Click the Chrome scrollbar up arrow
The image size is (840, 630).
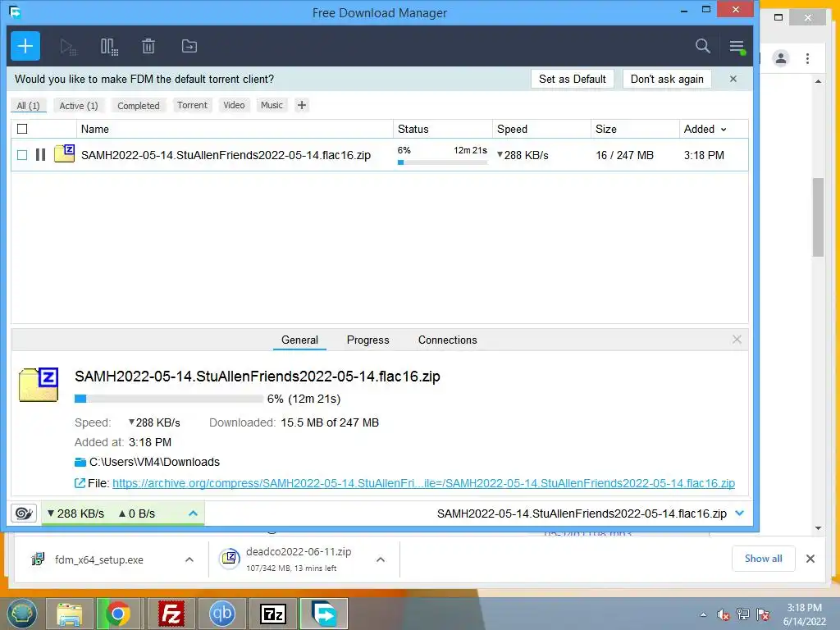[x=818, y=81]
